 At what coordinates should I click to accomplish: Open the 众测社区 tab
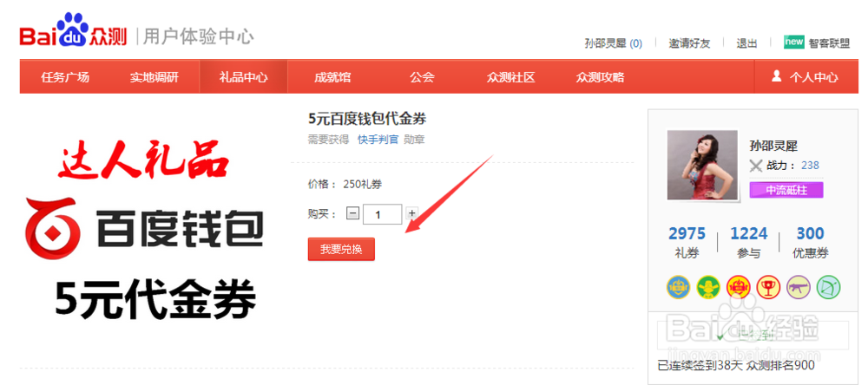tap(511, 77)
